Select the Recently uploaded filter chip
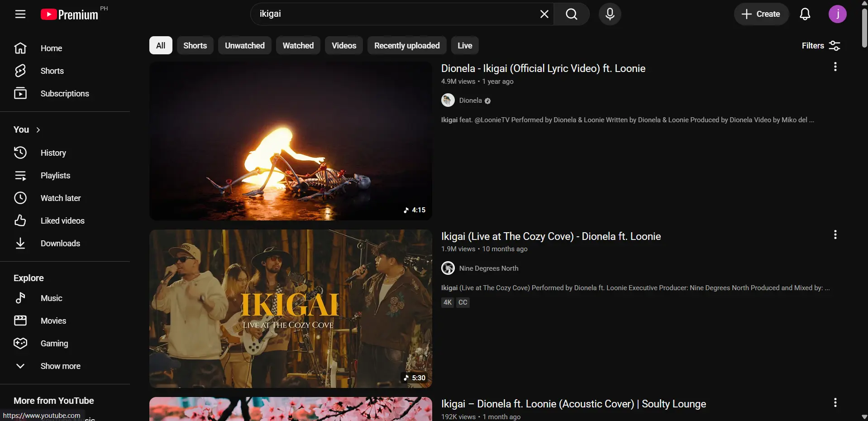This screenshot has height=421, width=868. pyautogui.click(x=407, y=45)
